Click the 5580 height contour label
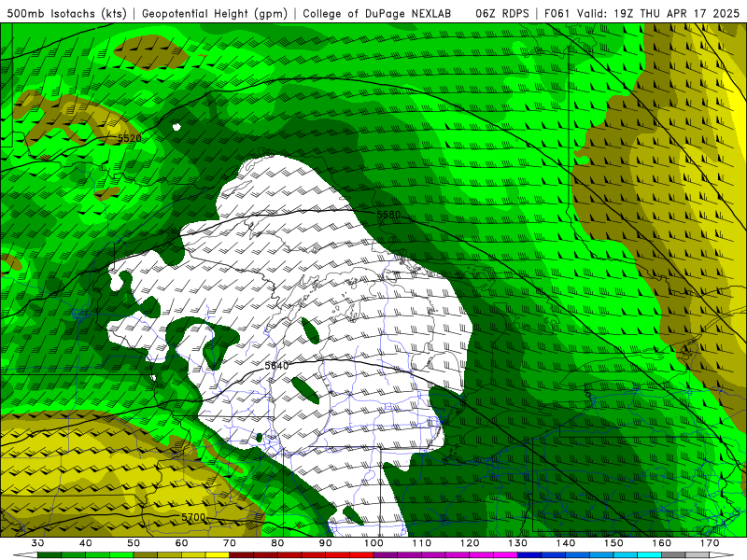The height and width of the screenshot is (560, 747). pos(388,215)
